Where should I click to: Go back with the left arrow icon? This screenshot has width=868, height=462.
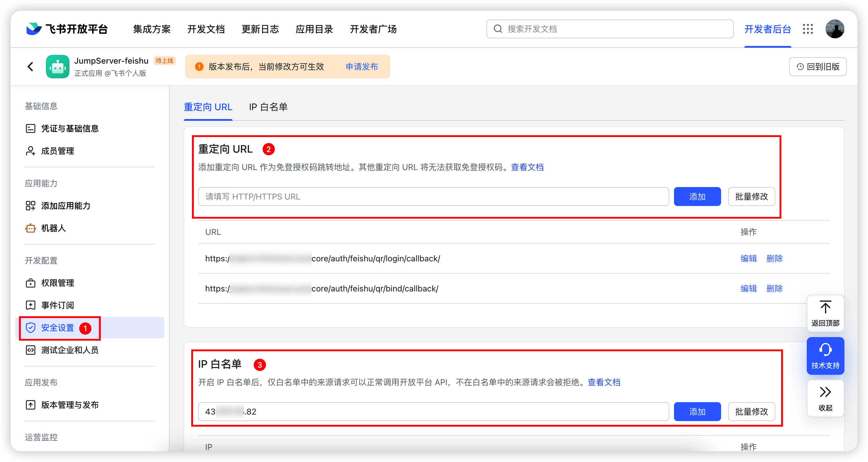coord(30,66)
